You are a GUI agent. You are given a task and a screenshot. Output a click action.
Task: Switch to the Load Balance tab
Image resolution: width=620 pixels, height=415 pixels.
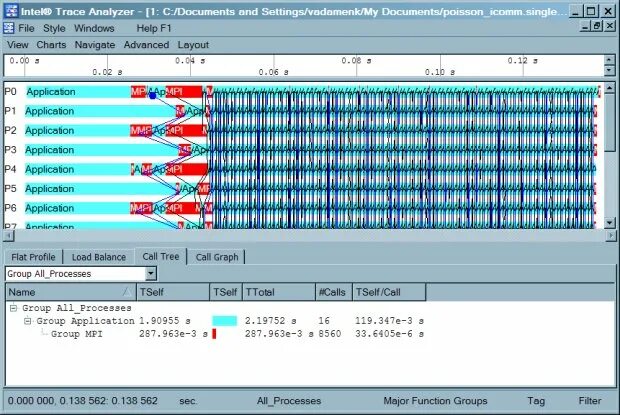(99, 257)
